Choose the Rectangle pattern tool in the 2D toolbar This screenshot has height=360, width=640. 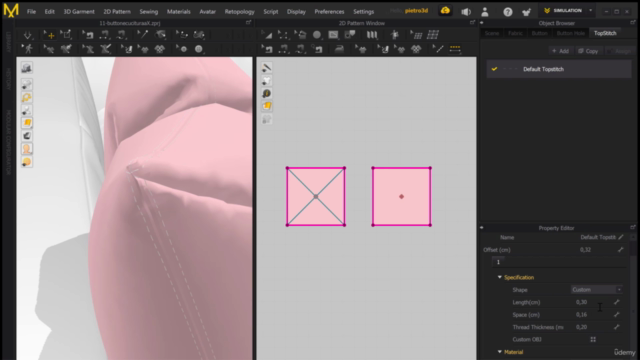click(x=333, y=35)
